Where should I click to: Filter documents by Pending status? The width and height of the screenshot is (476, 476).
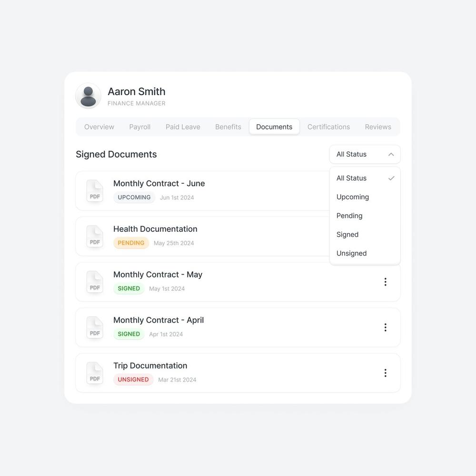(365, 216)
